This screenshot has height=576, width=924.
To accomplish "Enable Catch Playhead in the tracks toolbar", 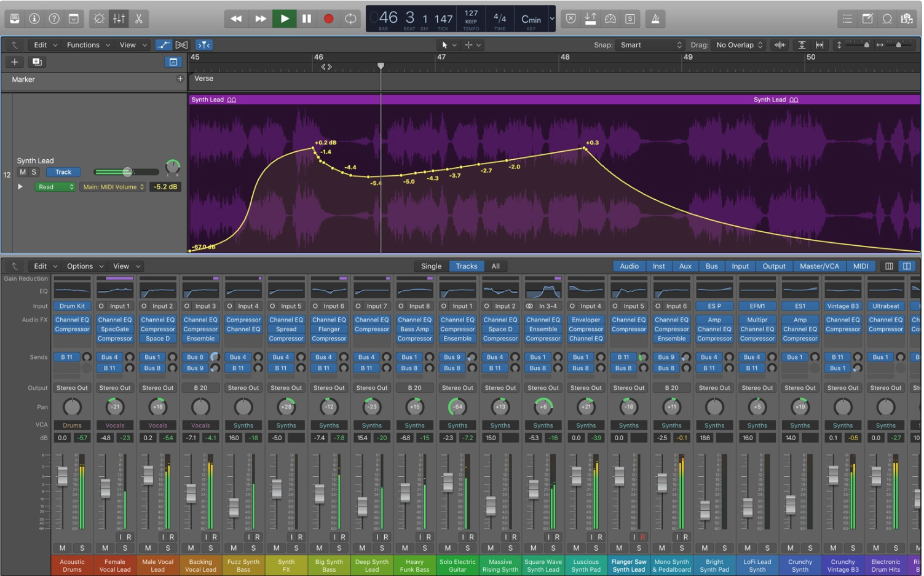I will click(203, 44).
